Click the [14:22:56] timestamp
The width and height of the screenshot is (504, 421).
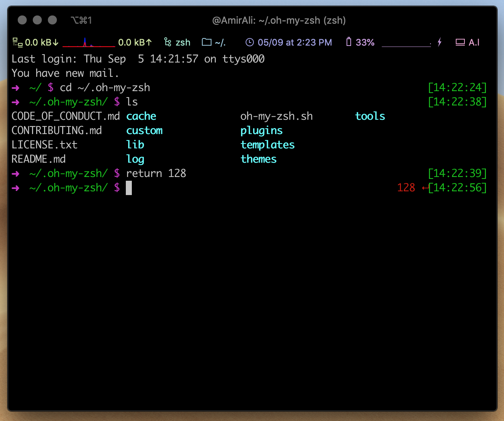457,188
